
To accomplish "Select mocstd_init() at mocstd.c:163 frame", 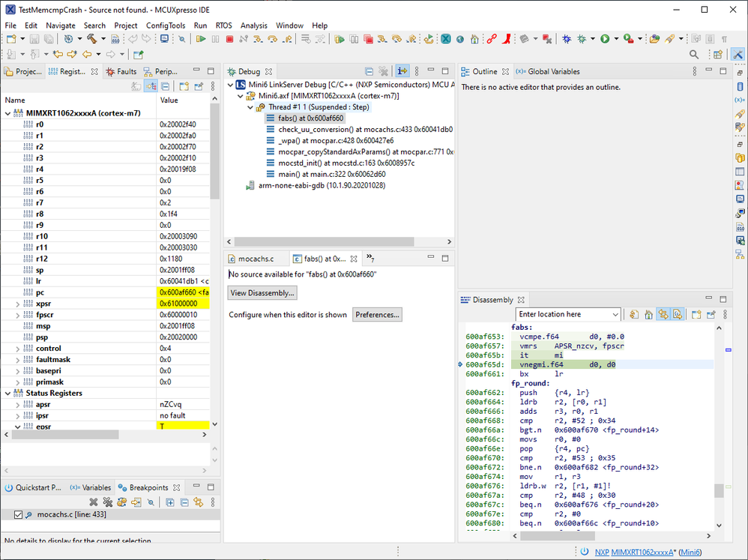I will (x=346, y=163).
